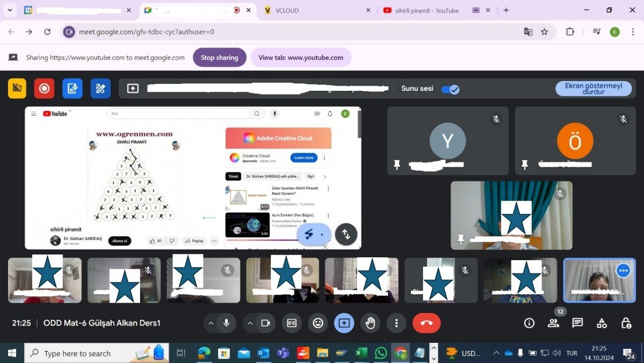Expand microphone audio settings arrow

211,323
